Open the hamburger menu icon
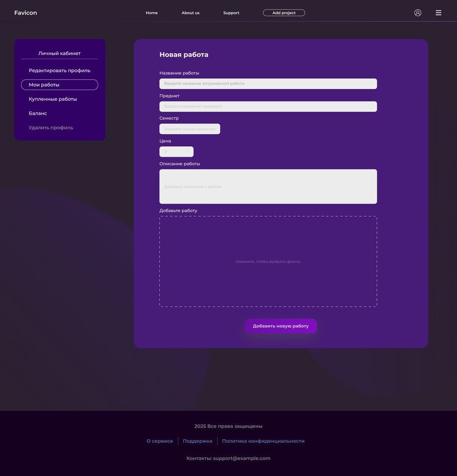 click(438, 13)
